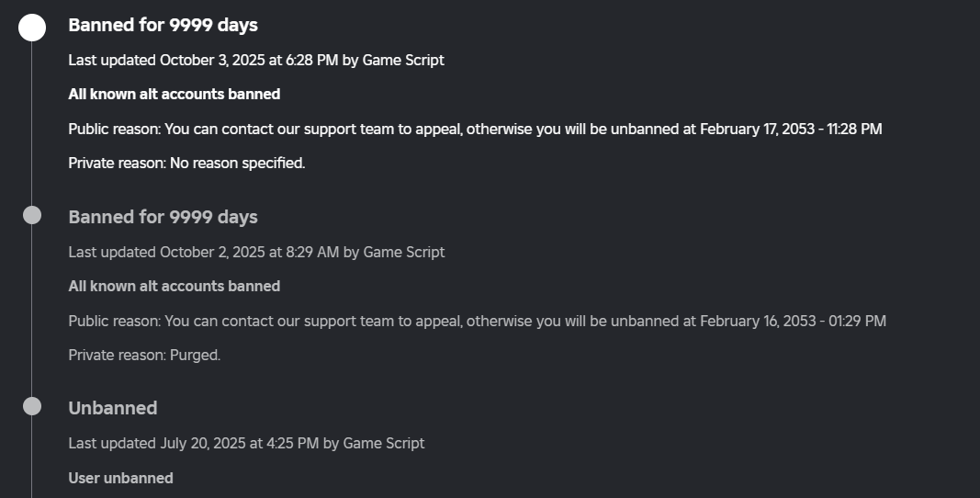Select the top "All known alt accounts banned" text
The height and width of the screenshot is (498, 980).
175,94
